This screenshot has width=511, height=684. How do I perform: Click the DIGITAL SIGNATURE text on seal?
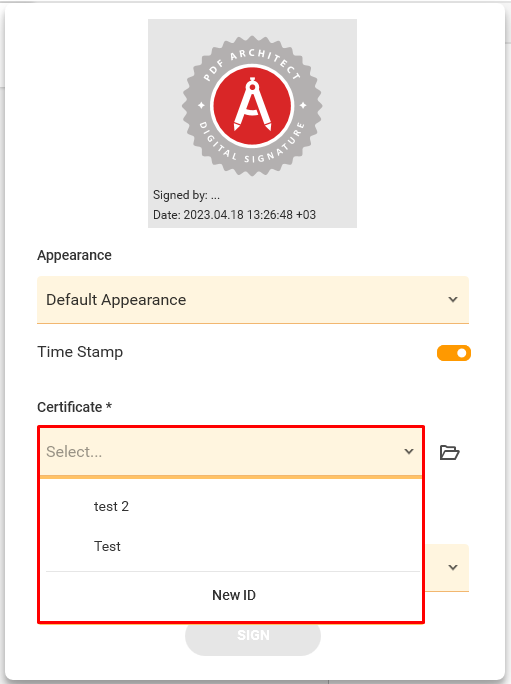[252, 143]
